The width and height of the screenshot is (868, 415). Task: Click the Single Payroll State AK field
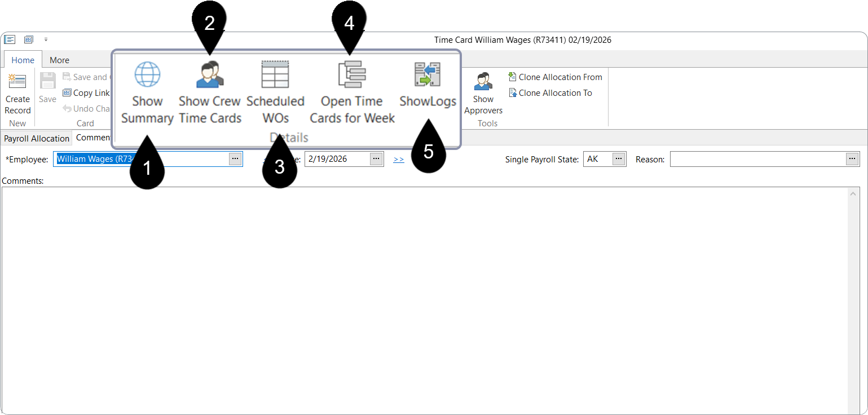598,159
